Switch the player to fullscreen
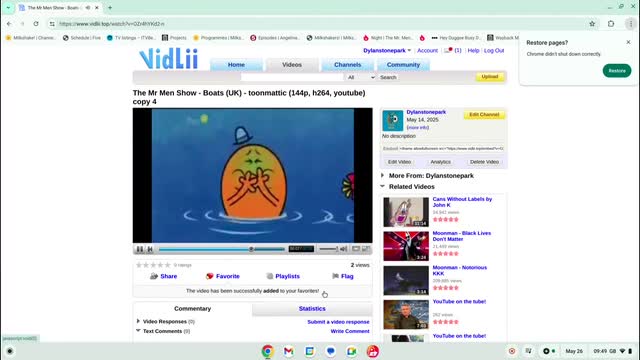The image size is (640, 360). (366, 249)
